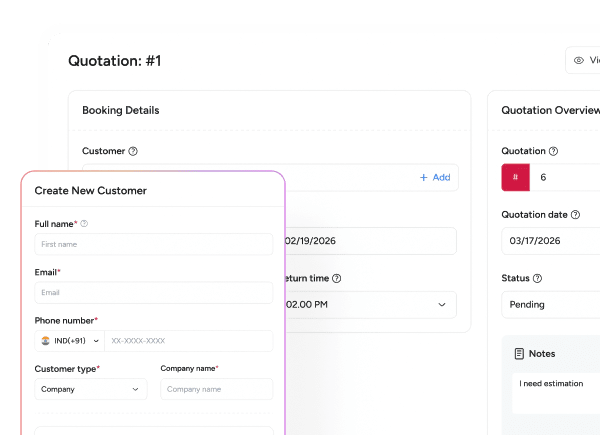The image size is (600, 435).
Task: Click the red hash quotation number badge
Action: [x=515, y=177]
